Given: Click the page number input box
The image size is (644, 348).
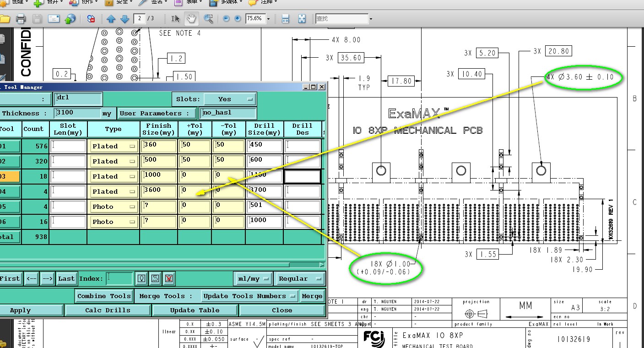Looking at the screenshot, I should 139,19.
